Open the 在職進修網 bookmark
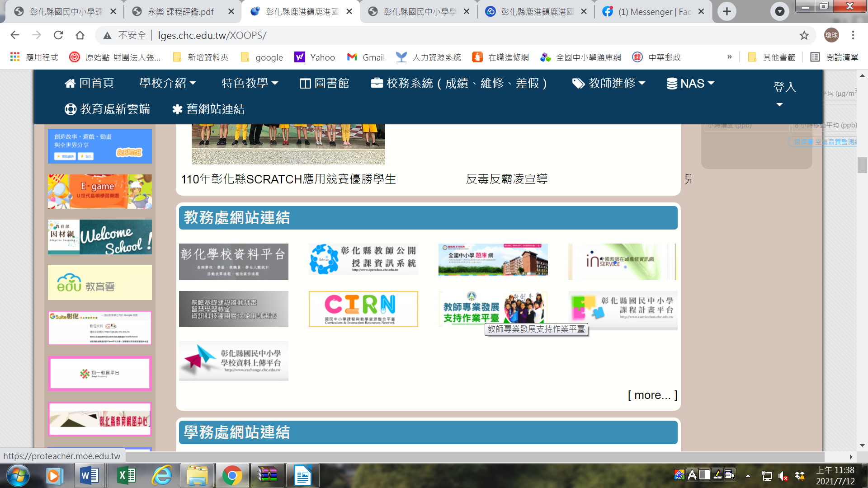 [500, 57]
